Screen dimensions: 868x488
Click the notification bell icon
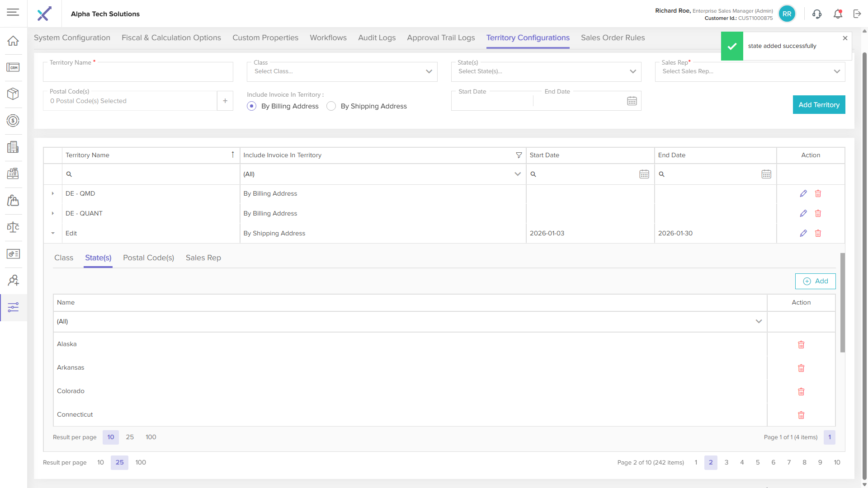pyautogui.click(x=838, y=14)
